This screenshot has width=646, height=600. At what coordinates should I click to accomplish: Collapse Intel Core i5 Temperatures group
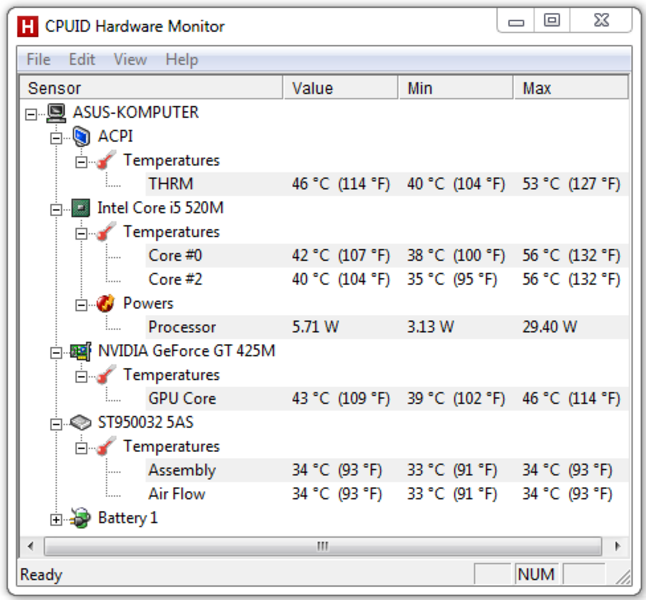click(81, 234)
